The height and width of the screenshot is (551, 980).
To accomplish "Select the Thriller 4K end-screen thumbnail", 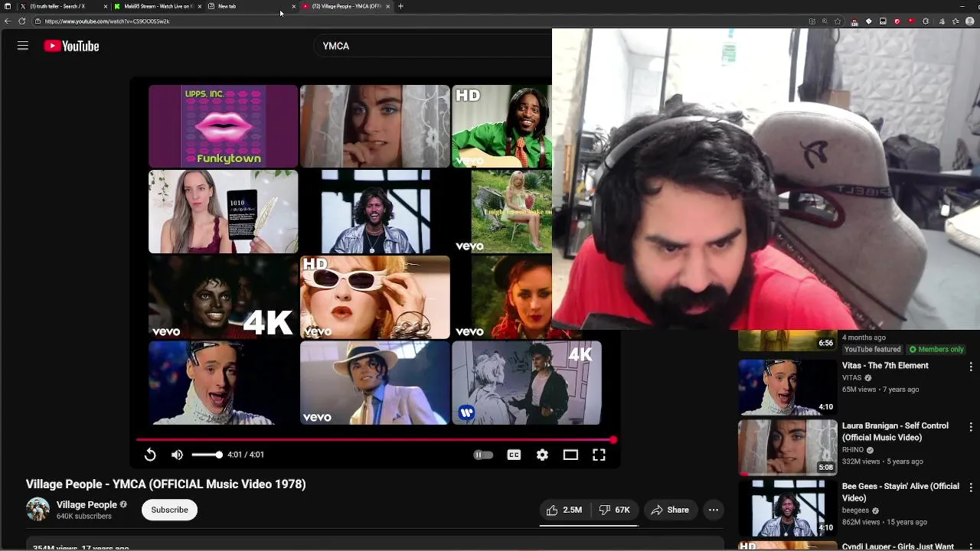I will pos(223,297).
